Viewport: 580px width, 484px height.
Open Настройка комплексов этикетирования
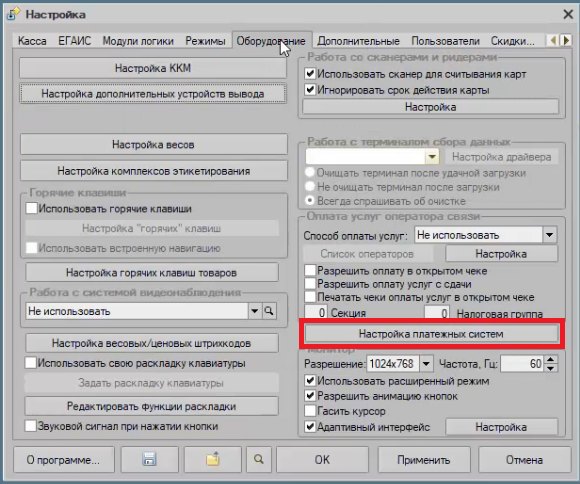pos(154,171)
